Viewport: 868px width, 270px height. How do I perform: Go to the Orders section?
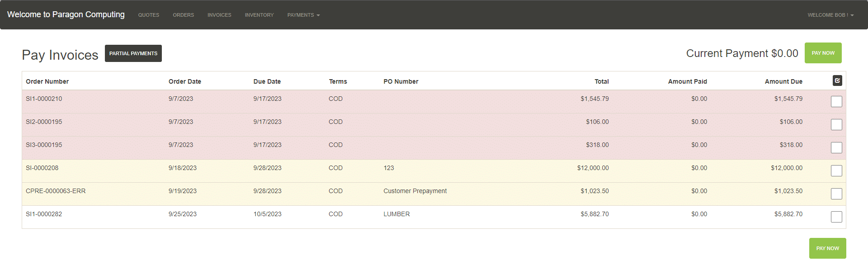click(x=183, y=15)
